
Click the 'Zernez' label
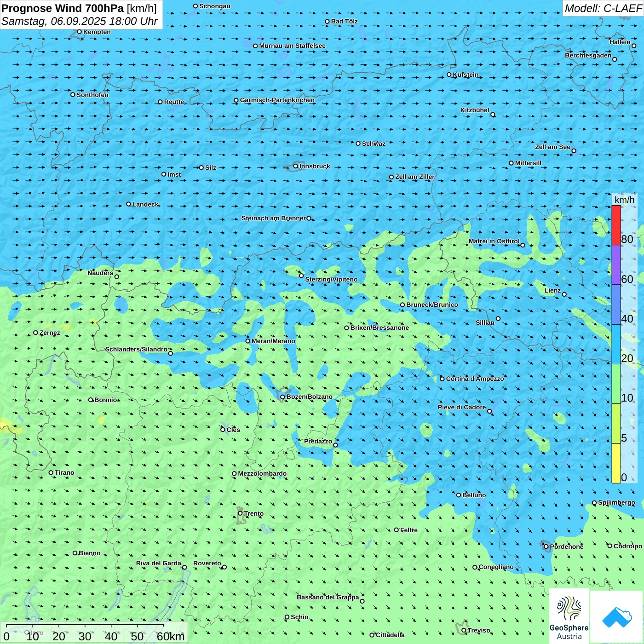point(50,333)
